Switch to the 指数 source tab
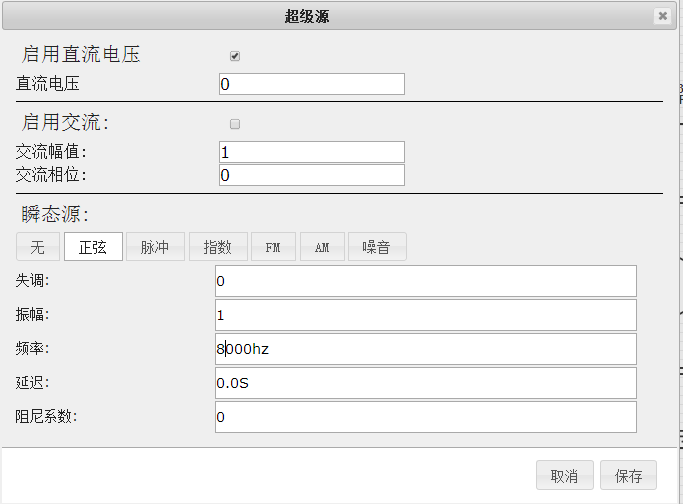This screenshot has width=683, height=504. (x=218, y=247)
